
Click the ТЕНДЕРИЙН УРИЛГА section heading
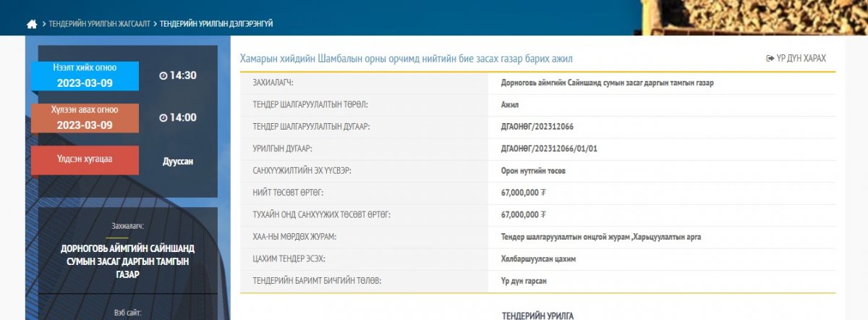pyautogui.click(x=537, y=315)
